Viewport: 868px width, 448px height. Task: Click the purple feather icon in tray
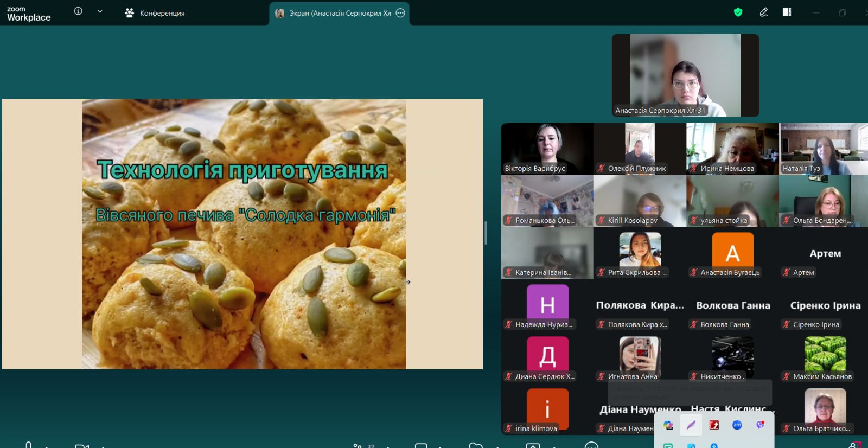(691, 425)
